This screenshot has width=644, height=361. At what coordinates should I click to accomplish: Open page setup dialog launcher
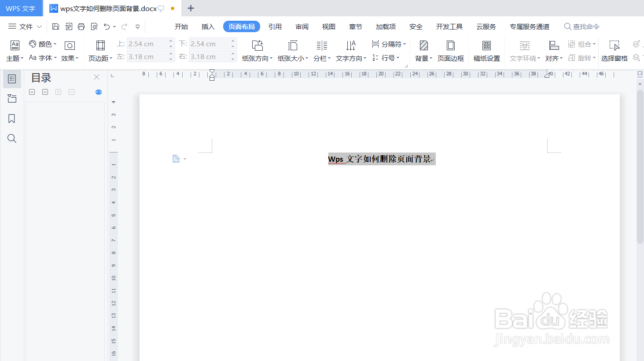click(406, 66)
